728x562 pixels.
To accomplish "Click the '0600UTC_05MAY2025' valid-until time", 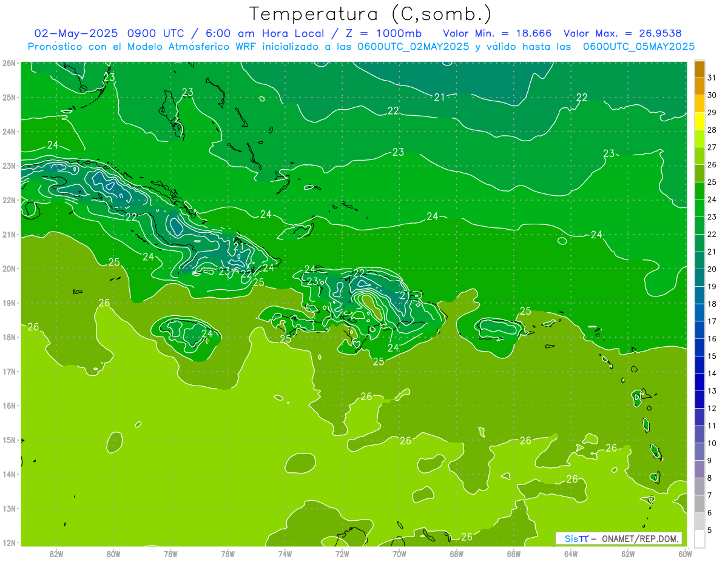I will (x=639, y=47).
